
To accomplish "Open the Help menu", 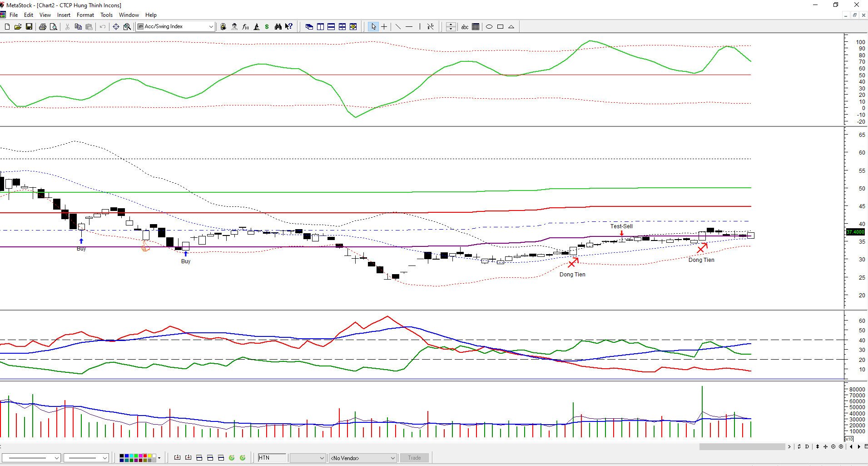I will [x=151, y=15].
